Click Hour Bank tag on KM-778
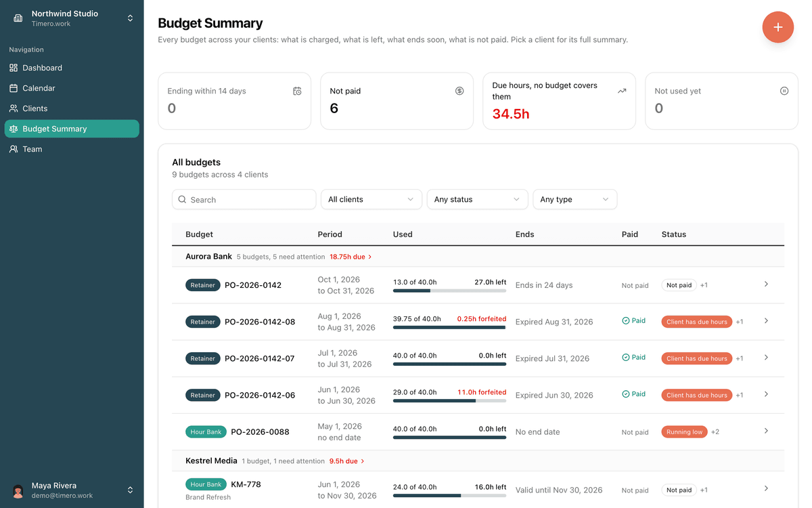The width and height of the screenshot is (812, 508). click(206, 484)
